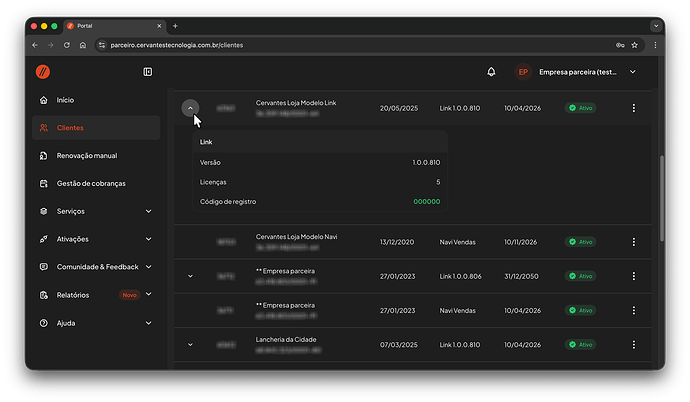Image resolution: width=690 pixels, height=402 pixels.
Task: Expand the Lancheria da Cidade row
Action: (x=190, y=345)
